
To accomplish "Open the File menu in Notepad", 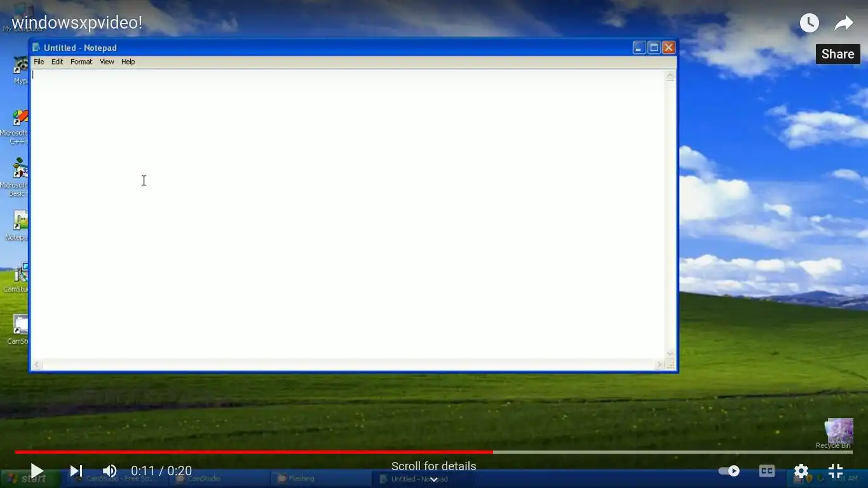I will coord(39,62).
